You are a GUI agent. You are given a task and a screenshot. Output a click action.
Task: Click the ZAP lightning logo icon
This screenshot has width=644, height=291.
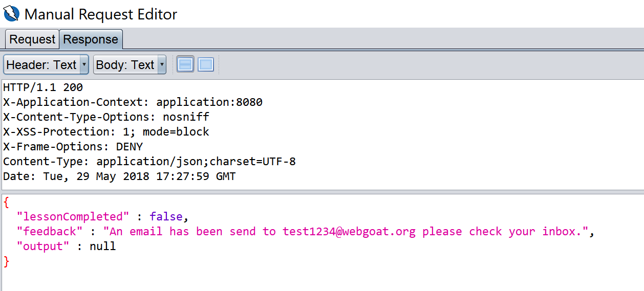pyautogui.click(x=11, y=14)
